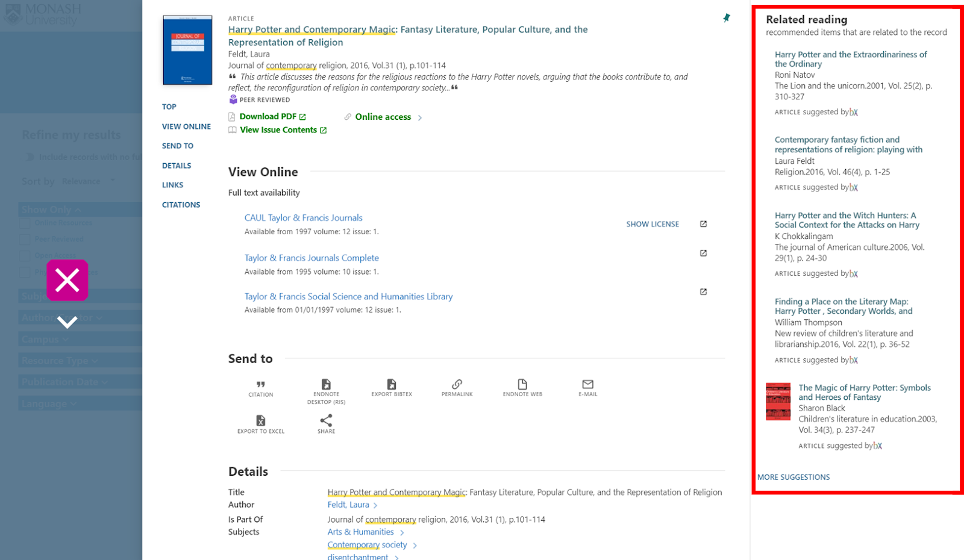Open Taylor & Francis Journals Complete
The width and height of the screenshot is (964, 560).
(311, 258)
